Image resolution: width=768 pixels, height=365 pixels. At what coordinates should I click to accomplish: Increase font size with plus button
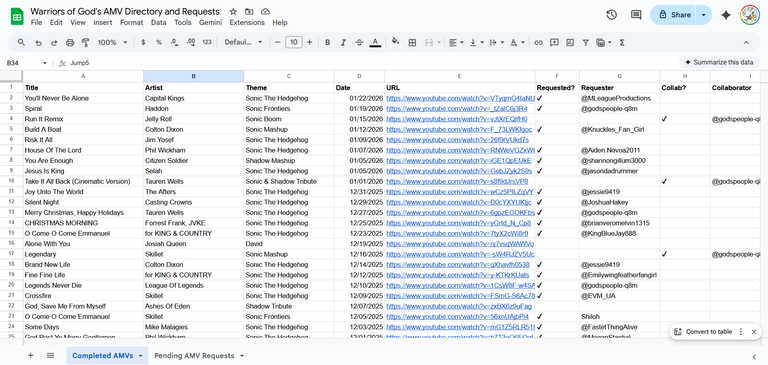309,43
